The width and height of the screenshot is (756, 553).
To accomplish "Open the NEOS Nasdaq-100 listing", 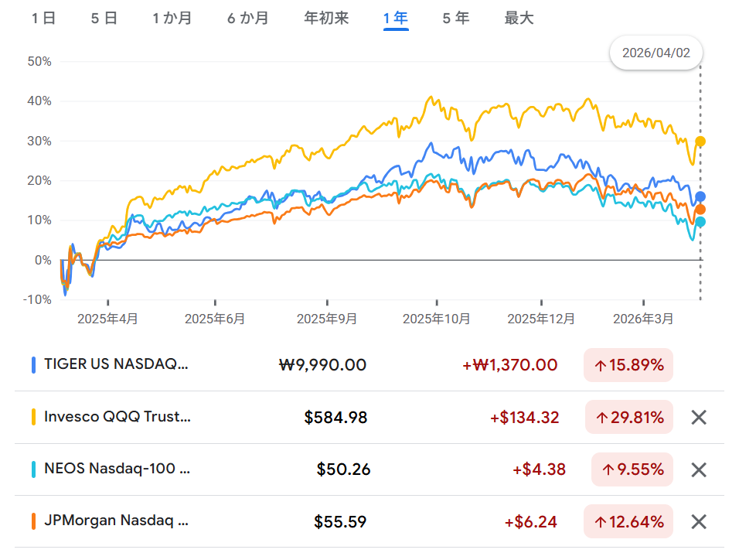I will (x=117, y=469).
